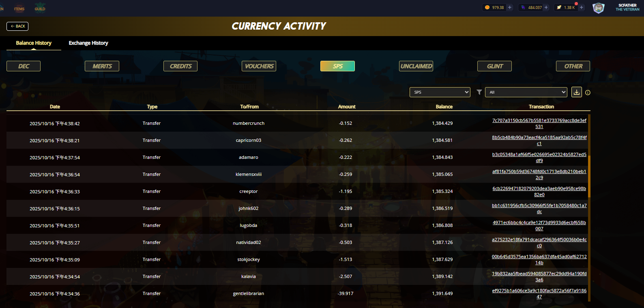Select the johnk602 recipient cell

click(249, 208)
